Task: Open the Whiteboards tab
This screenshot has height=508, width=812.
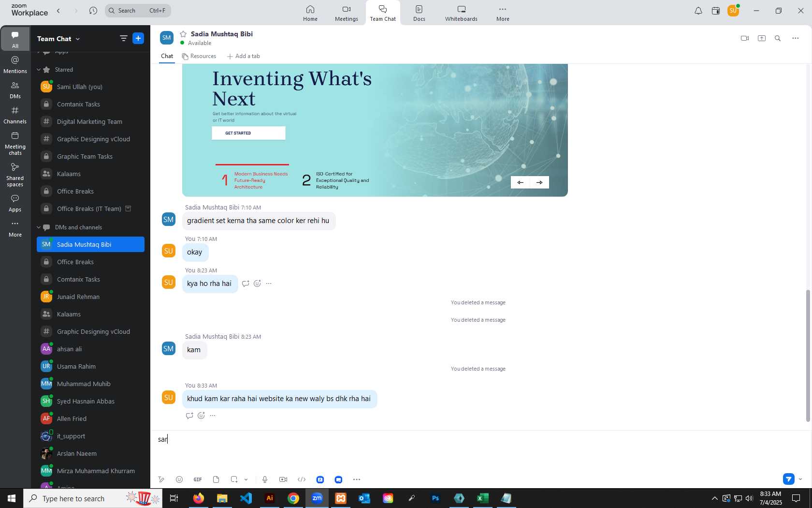Action: (x=461, y=13)
